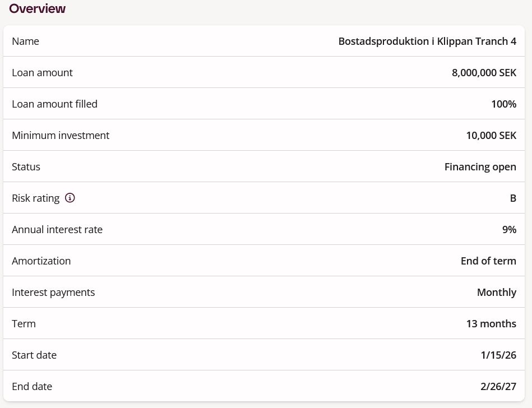Click the Monthly interest payments value
This screenshot has height=408, width=532.
click(497, 293)
